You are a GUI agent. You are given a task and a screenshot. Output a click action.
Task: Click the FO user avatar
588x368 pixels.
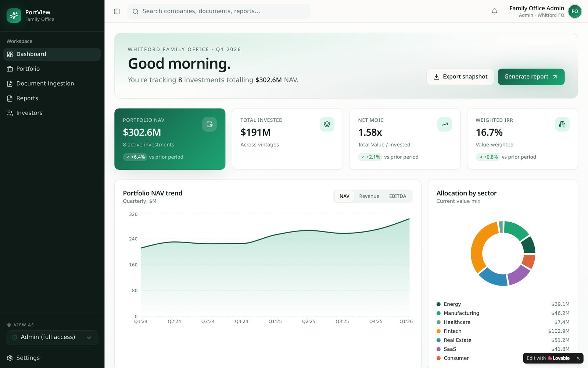[x=575, y=11]
